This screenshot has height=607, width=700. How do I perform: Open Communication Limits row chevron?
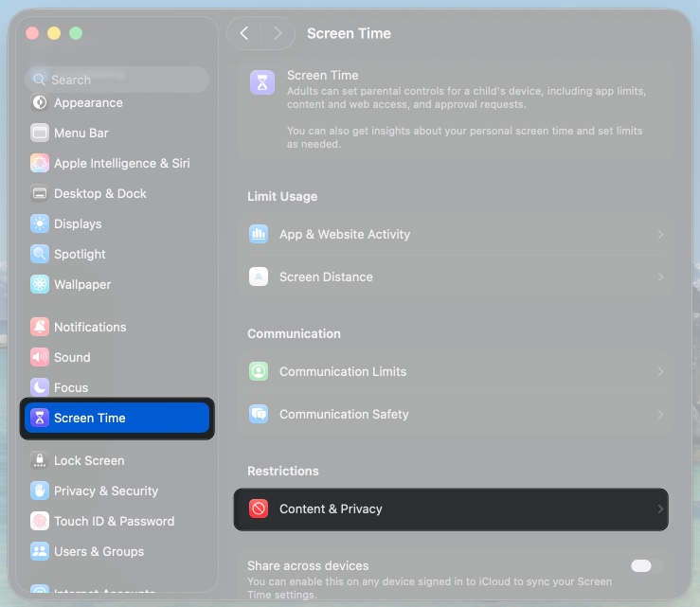click(660, 371)
